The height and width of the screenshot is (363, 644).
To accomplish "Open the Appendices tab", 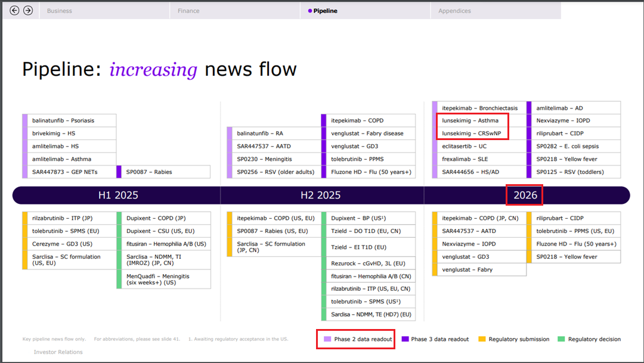I will tap(454, 11).
